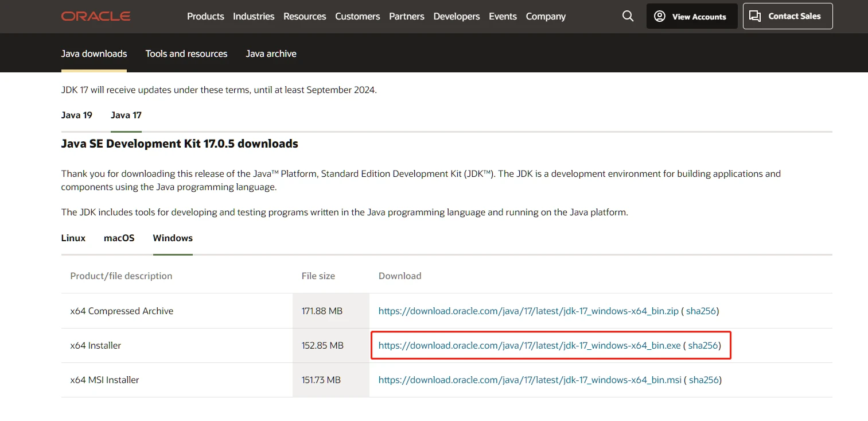This screenshot has width=868, height=421.
Task: Open the Products menu
Action: pyautogui.click(x=205, y=16)
